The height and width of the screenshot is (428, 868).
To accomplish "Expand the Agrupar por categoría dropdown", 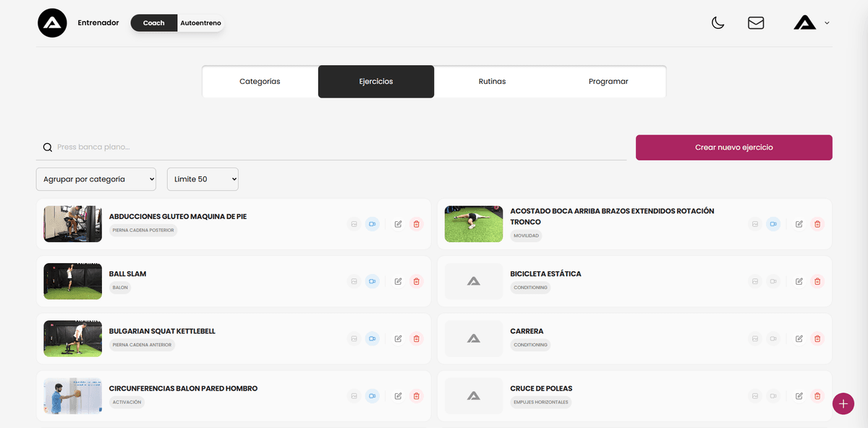I will (x=95, y=179).
